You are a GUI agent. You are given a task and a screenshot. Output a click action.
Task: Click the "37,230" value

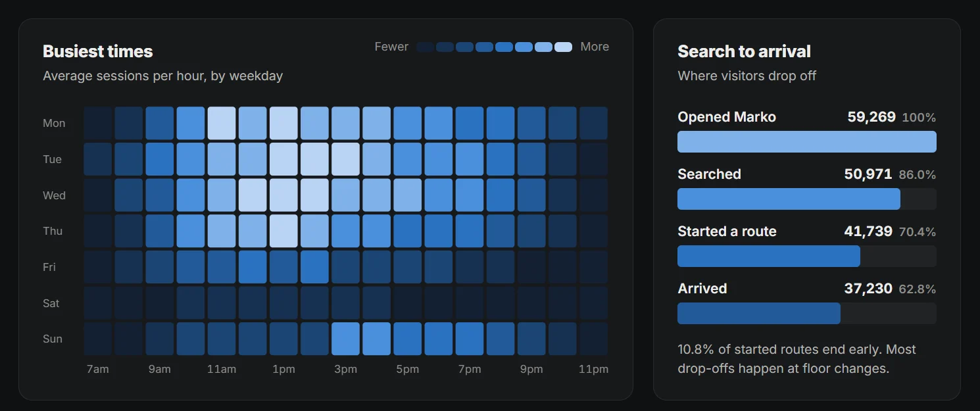pyautogui.click(x=868, y=289)
